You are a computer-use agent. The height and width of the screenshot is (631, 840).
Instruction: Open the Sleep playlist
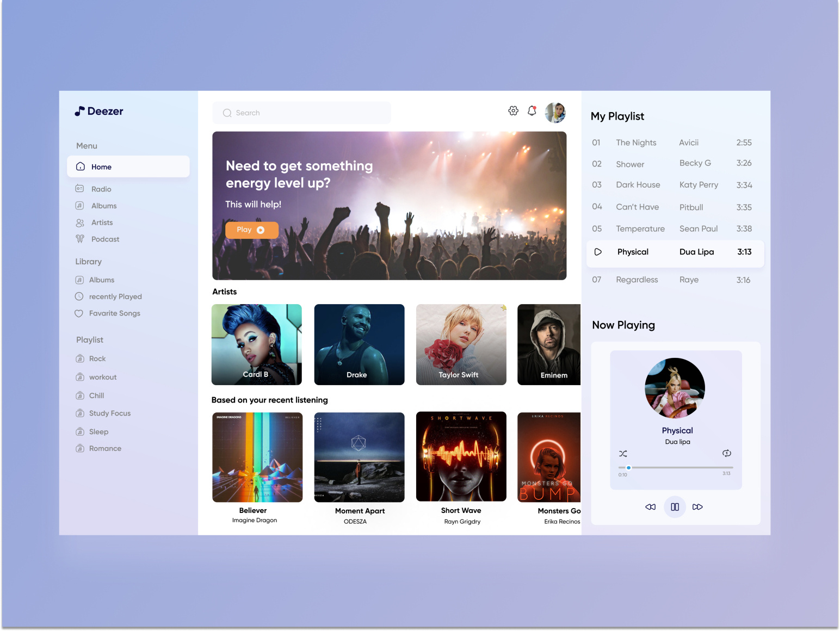[x=98, y=431]
